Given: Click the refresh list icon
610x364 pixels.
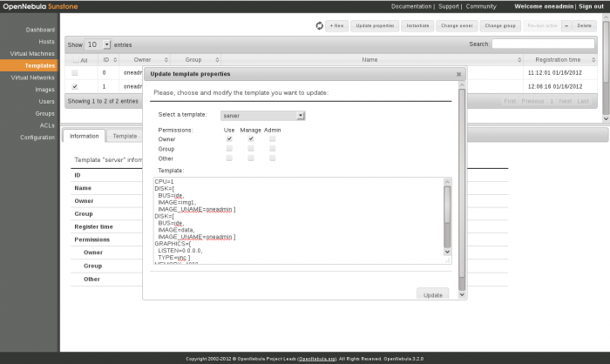Looking at the screenshot, I should [x=320, y=25].
